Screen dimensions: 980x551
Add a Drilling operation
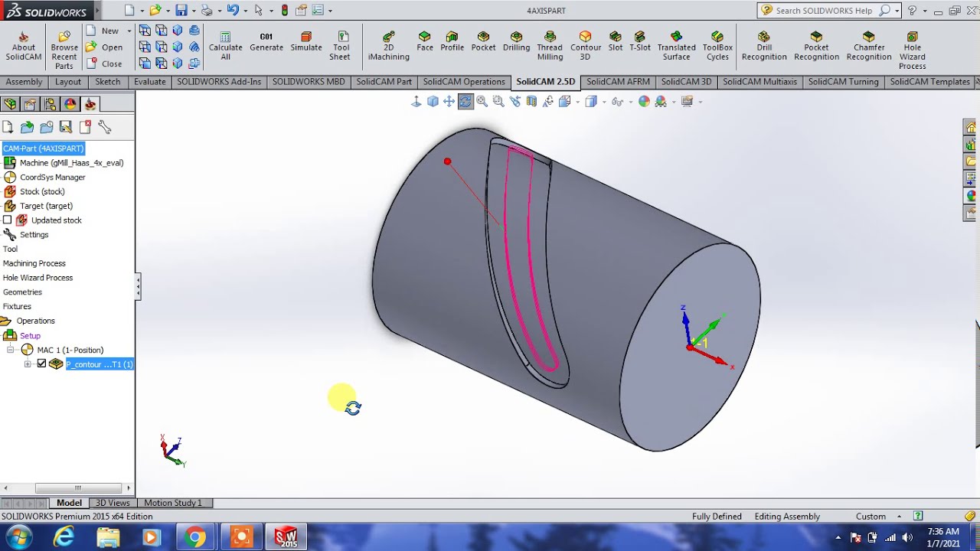click(x=516, y=42)
